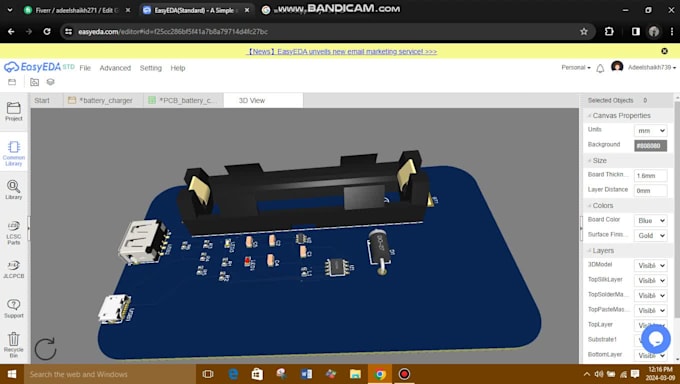Open the Recycle Bin sidebar icon

coord(13,345)
